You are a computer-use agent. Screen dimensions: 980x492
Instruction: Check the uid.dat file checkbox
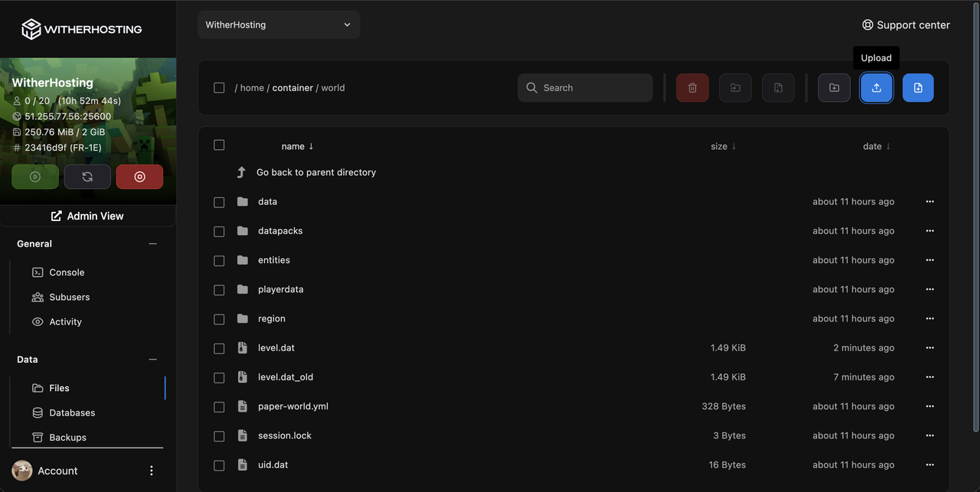tap(219, 465)
